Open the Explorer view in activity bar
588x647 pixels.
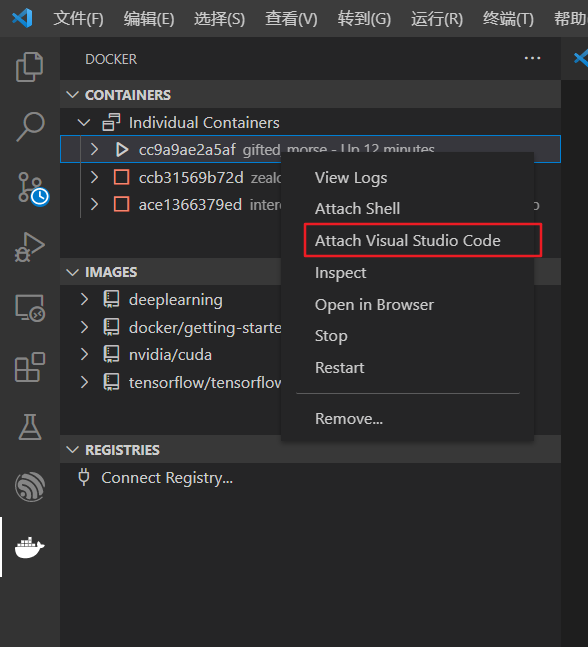tap(29, 66)
